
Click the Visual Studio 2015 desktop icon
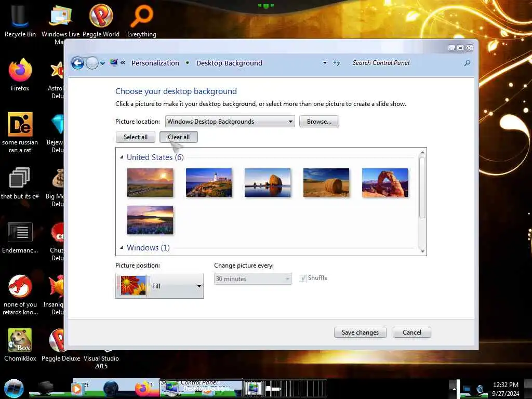click(101, 358)
